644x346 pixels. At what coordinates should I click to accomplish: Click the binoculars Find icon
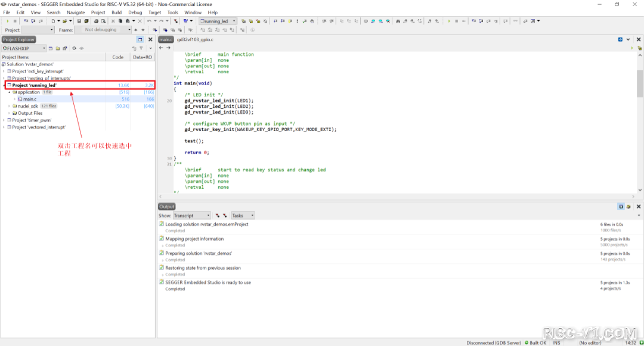coord(398,21)
